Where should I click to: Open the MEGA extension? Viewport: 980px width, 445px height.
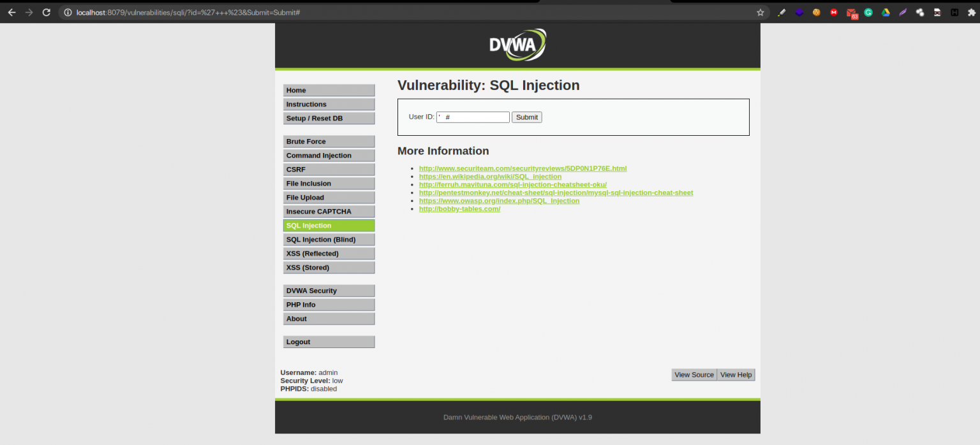834,12
